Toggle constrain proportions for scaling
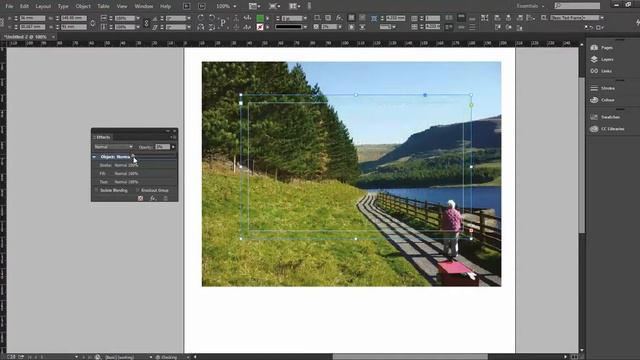The width and height of the screenshot is (640, 360). coord(146,23)
